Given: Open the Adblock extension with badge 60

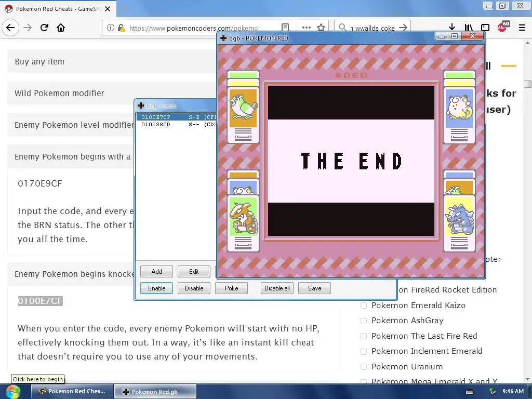Looking at the screenshot, I should 503,27.
